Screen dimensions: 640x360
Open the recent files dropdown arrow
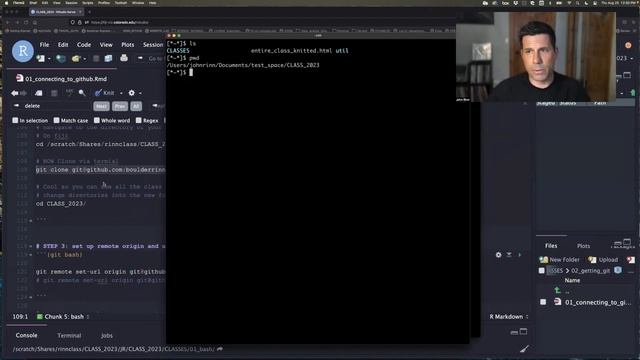(x=84, y=59)
